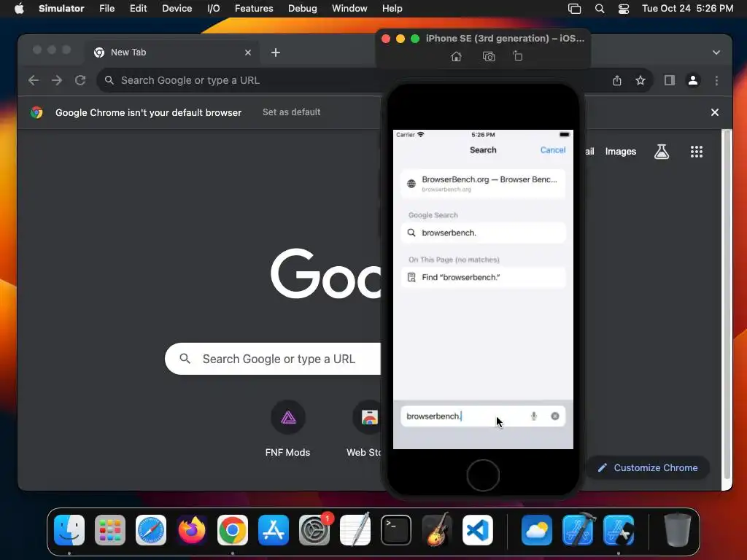This screenshot has width=747, height=560.
Task: Open Control Center in menu bar
Action: [x=624, y=9]
